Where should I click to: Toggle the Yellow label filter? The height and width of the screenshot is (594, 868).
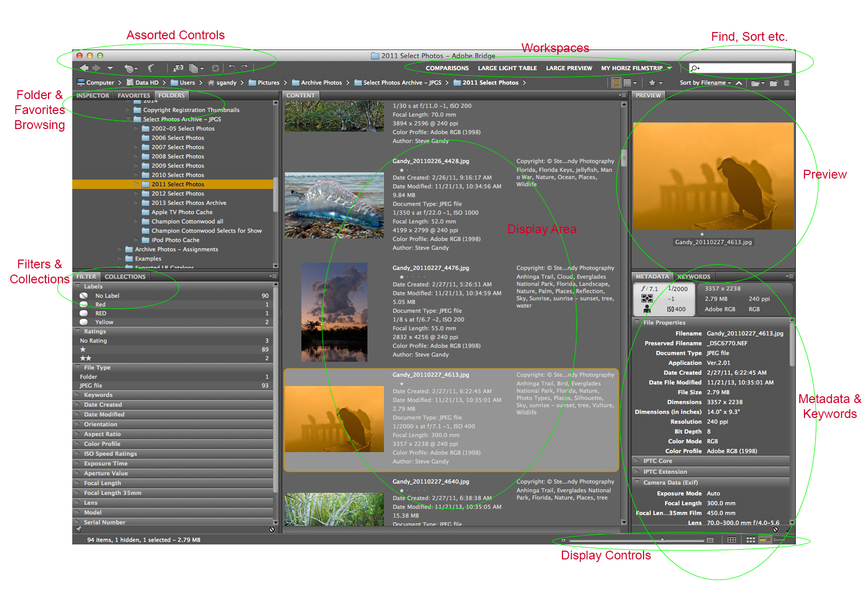point(172,322)
